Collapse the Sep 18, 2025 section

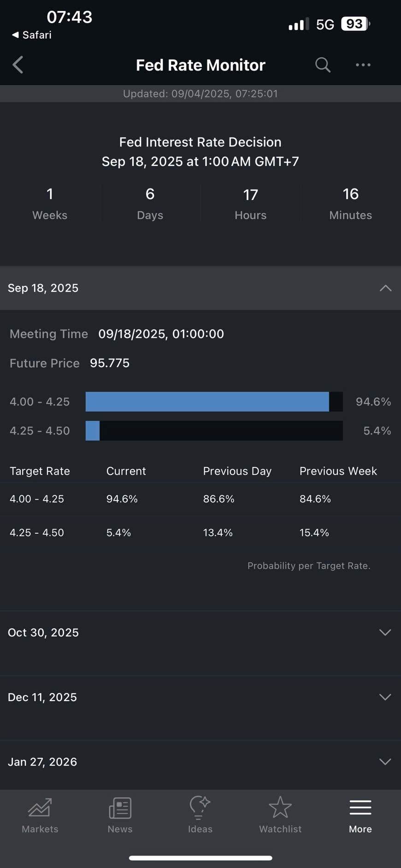(x=385, y=288)
